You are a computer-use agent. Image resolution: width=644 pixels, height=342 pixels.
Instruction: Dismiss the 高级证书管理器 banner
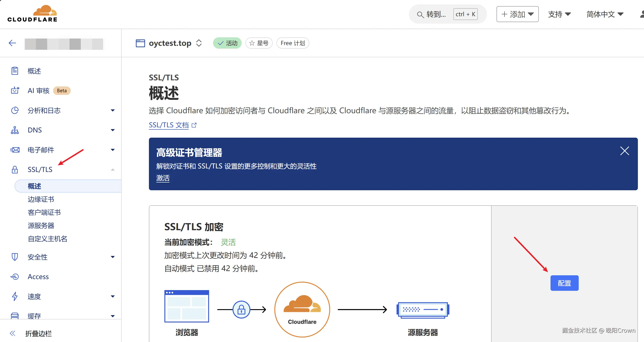tap(625, 151)
